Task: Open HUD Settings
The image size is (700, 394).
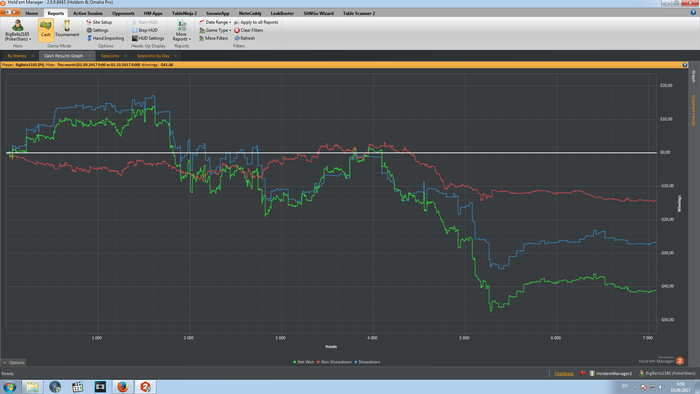Action: click(x=148, y=38)
